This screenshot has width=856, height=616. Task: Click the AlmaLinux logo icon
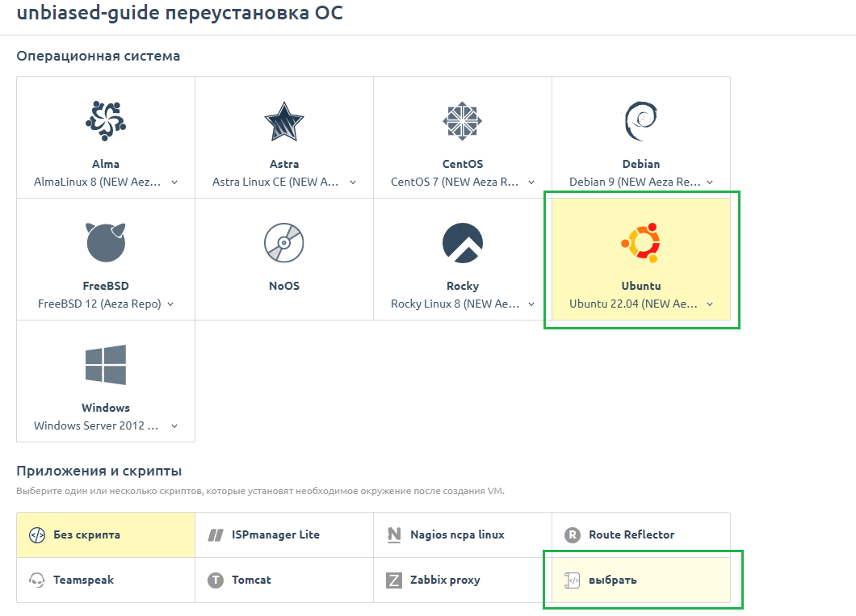pyautogui.click(x=106, y=120)
